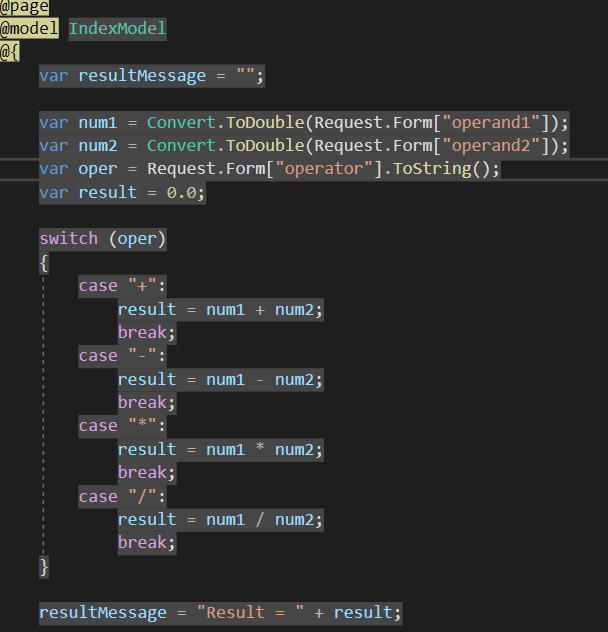Click the line result = num1 * num2
The image size is (608, 632).
[221, 450]
